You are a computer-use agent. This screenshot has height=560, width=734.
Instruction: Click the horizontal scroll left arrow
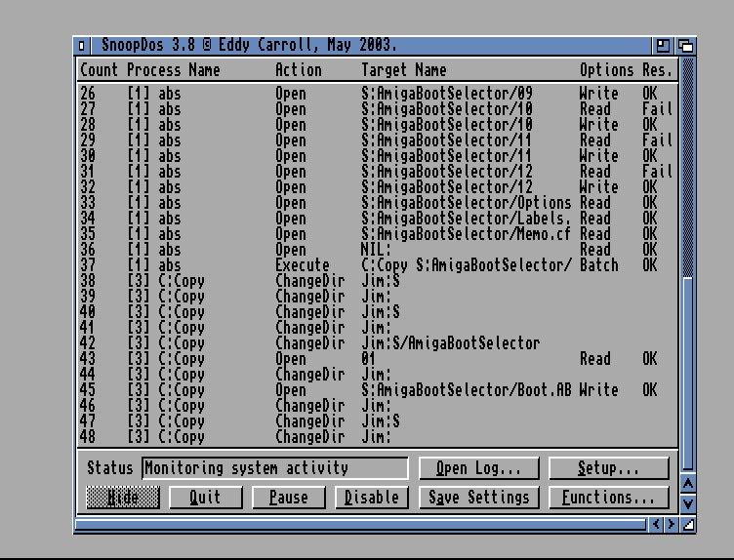(x=656, y=525)
